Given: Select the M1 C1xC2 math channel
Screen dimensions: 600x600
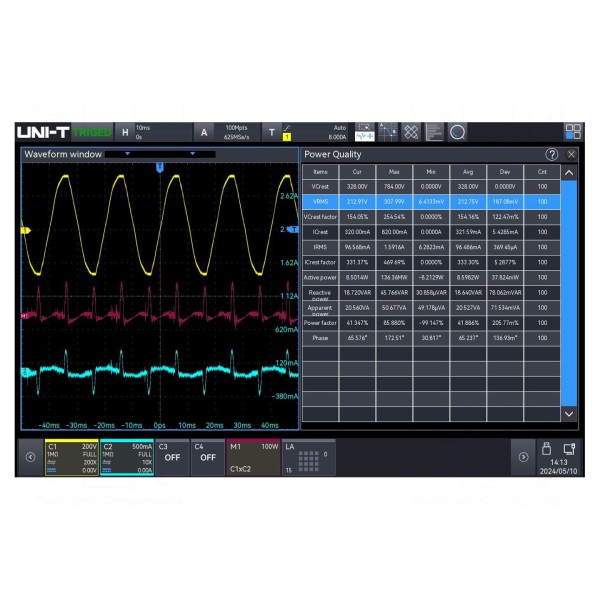Looking at the screenshot, I should tap(252, 457).
